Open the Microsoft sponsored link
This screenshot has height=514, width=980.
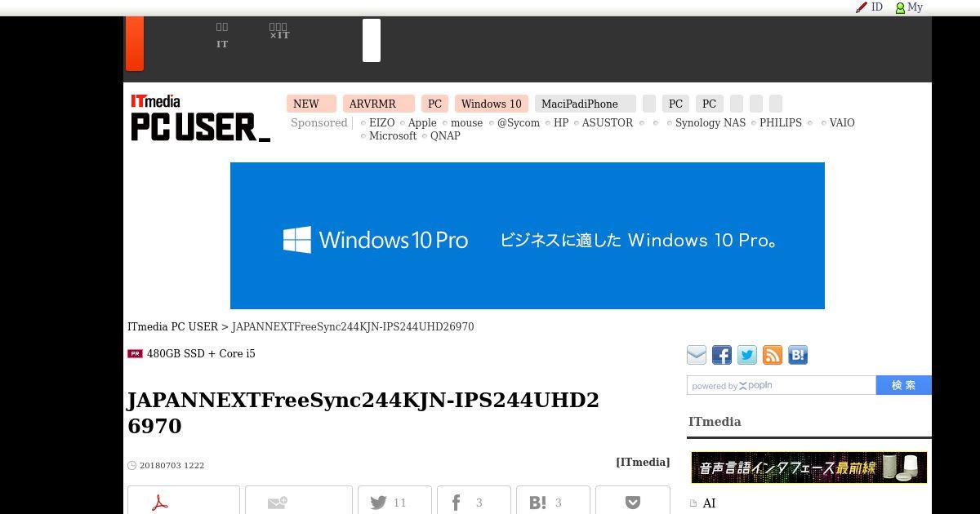pos(393,135)
